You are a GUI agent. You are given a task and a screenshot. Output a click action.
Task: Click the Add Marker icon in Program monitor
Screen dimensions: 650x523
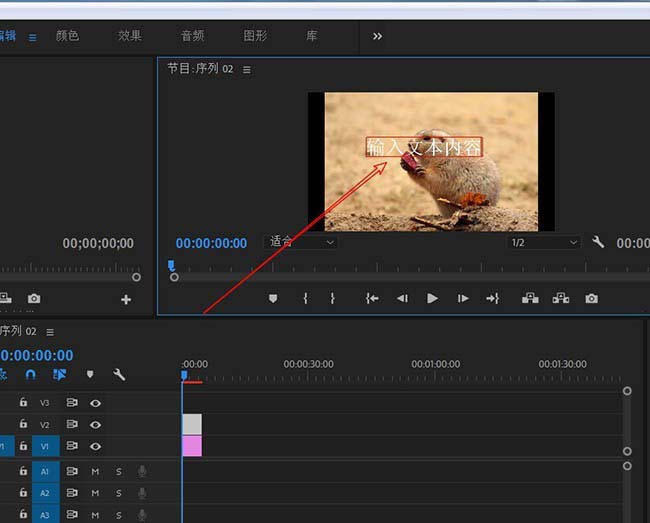tap(273, 298)
